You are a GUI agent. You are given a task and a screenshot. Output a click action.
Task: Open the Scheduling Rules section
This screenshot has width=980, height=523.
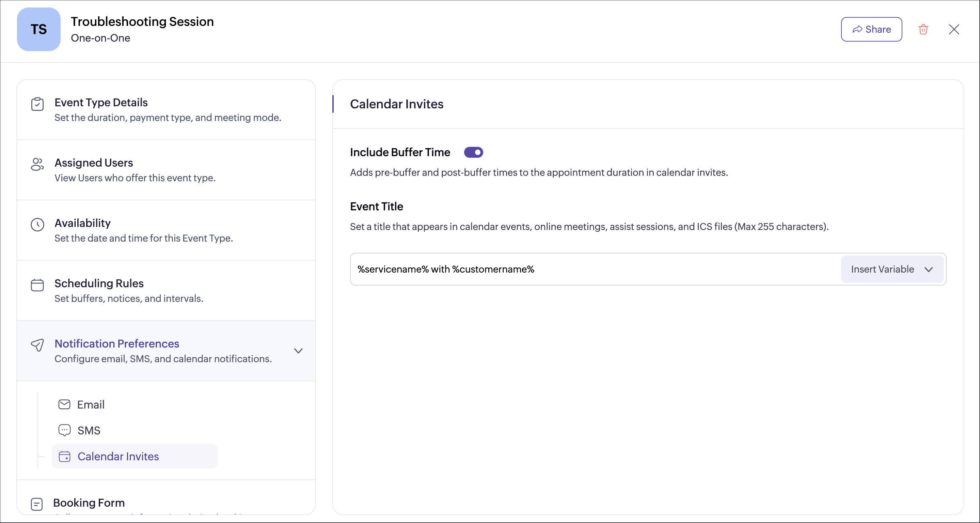(x=99, y=283)
